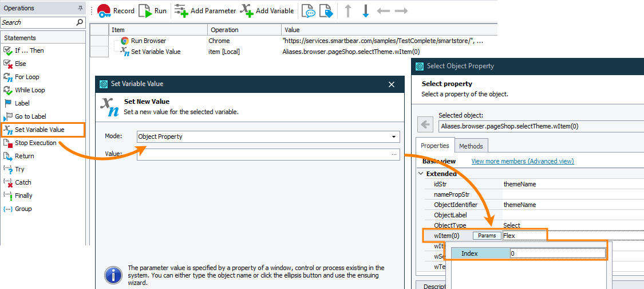644x289 pixels.
Task: Switch to the Methods tab
Action: pos(471,146)
